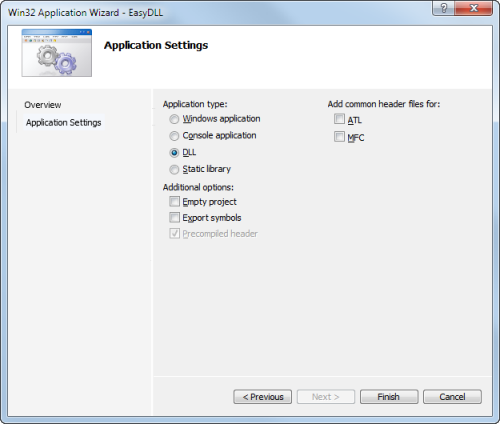Close the Win32 Application Wizard dialog

473,8
